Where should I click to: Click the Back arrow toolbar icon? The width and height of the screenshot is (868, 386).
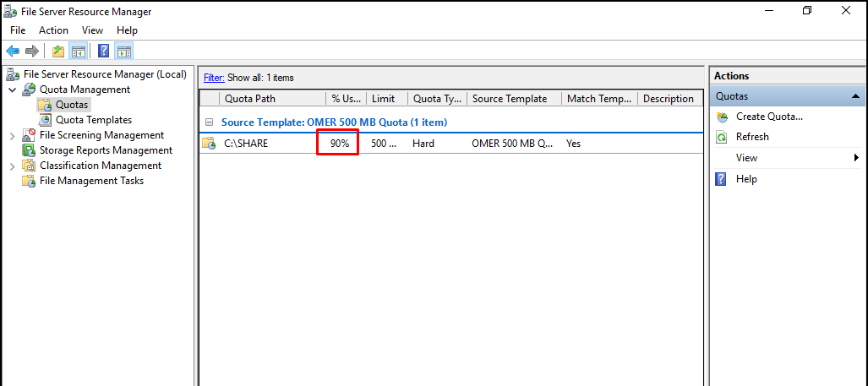13,52
